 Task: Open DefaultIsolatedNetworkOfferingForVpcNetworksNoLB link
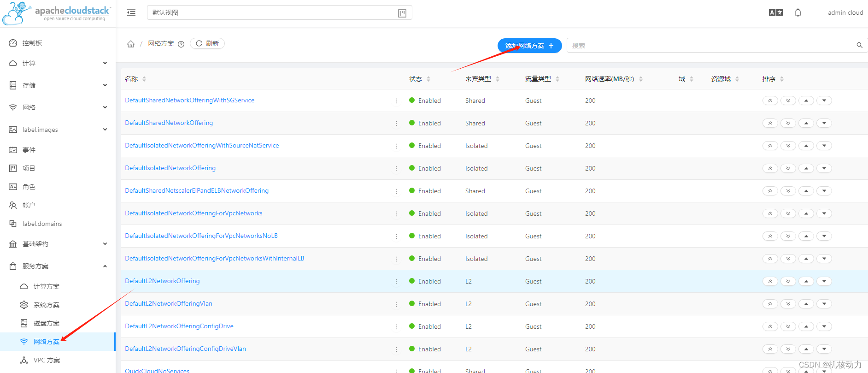201,236
